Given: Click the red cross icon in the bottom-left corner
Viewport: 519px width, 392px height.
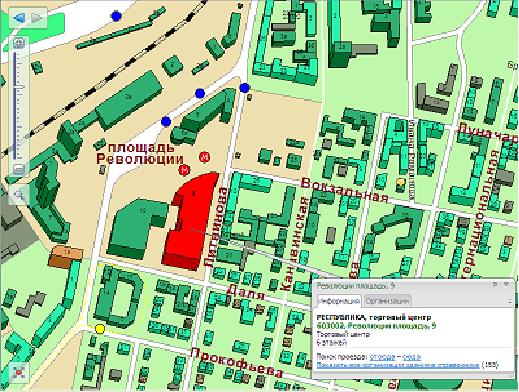Looking at the screenshot, I should 19,372.
